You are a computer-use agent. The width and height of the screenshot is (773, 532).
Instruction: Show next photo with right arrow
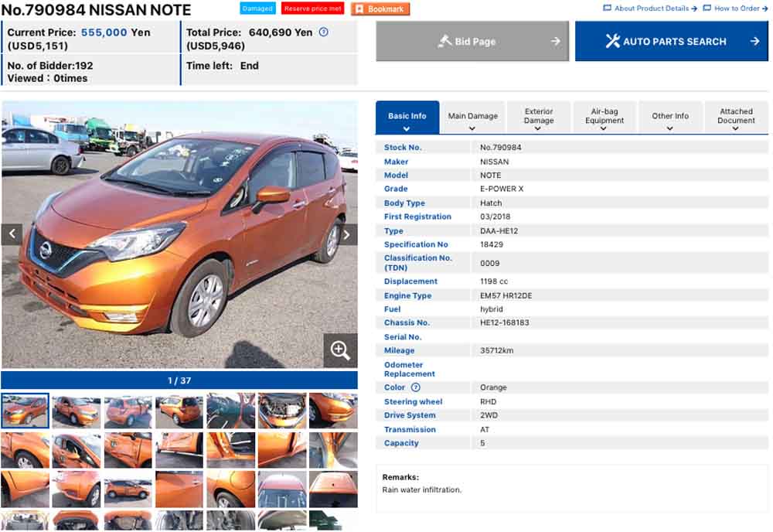click(347, 234)
